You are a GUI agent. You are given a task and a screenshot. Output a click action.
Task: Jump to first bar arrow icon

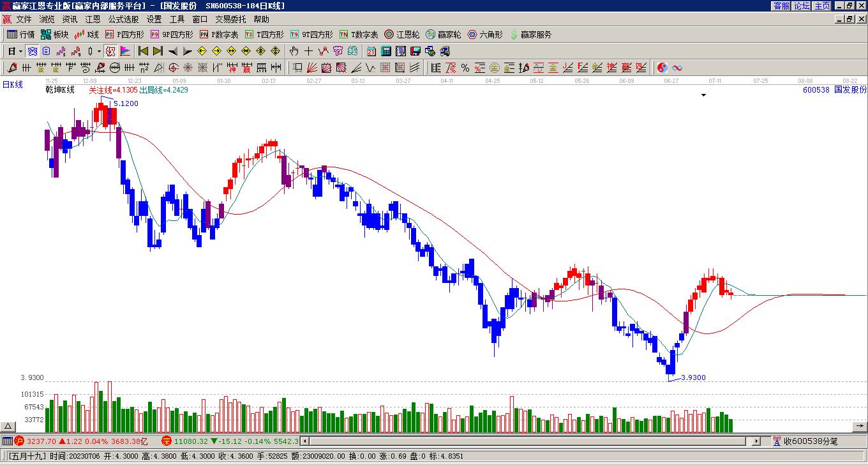143,51
